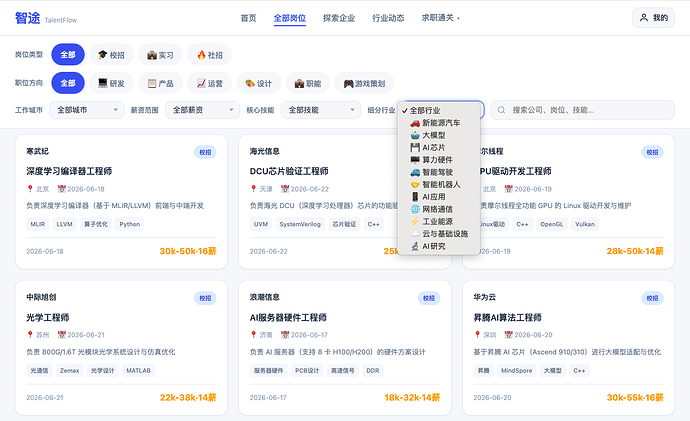This screenshot has width=690, height=421.
Task: Click the calendar icon beside 2026-06-22
Action: click(285, 189)
